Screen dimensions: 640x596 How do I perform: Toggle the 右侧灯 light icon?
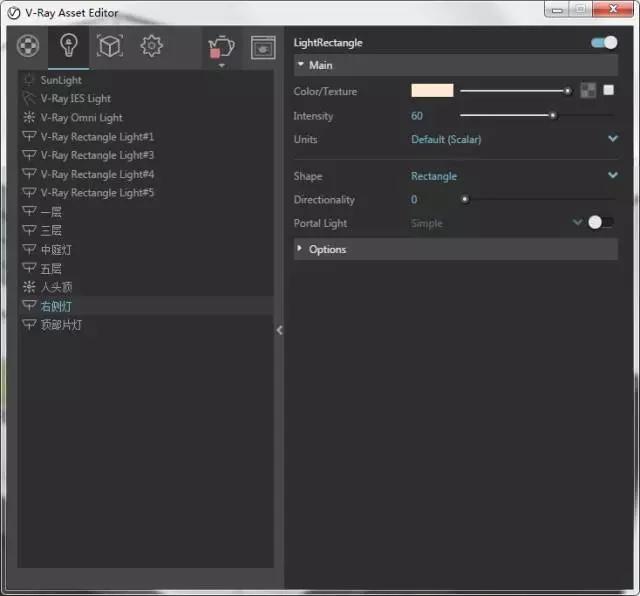29,305
